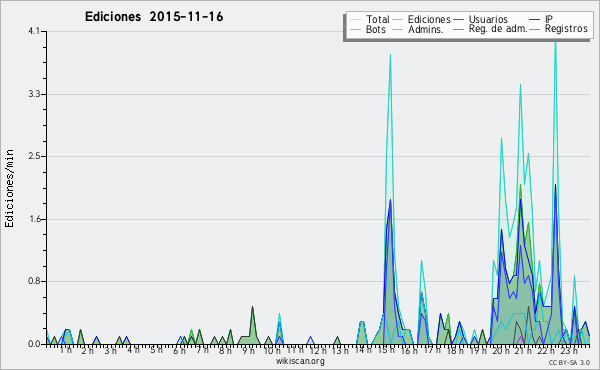Click the 'Registros' legend label

[x=566, y=29]
